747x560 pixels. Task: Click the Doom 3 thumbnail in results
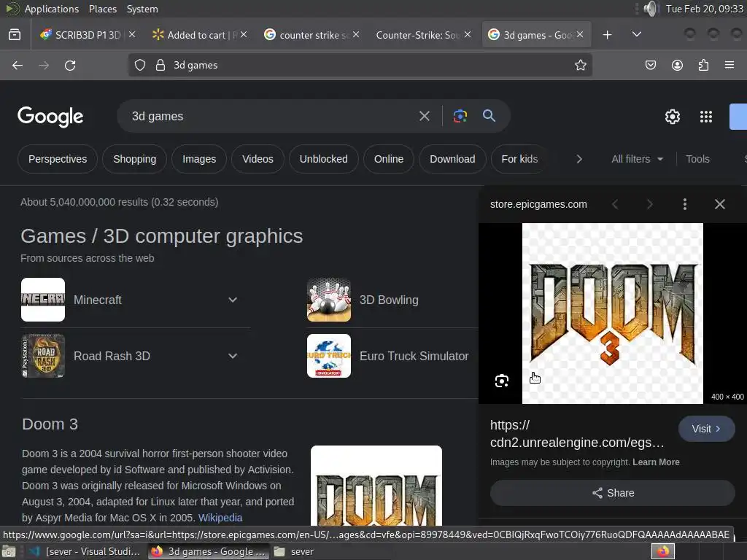point(376,486)
